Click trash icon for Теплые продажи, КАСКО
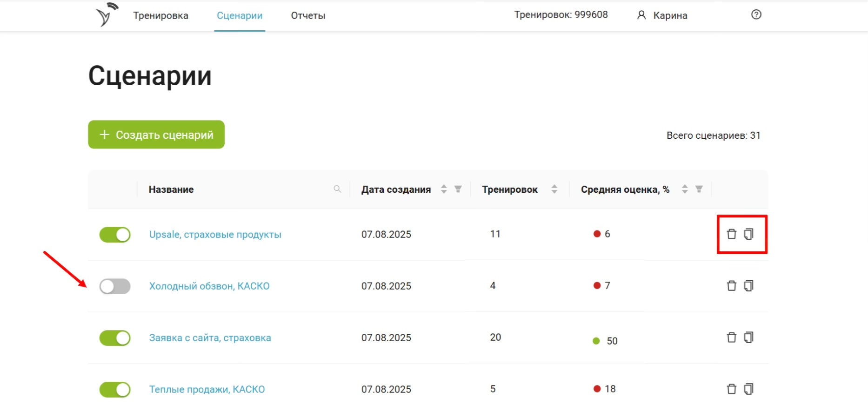The height and width of the screenshot is (412, 868). tap(731, 389)
